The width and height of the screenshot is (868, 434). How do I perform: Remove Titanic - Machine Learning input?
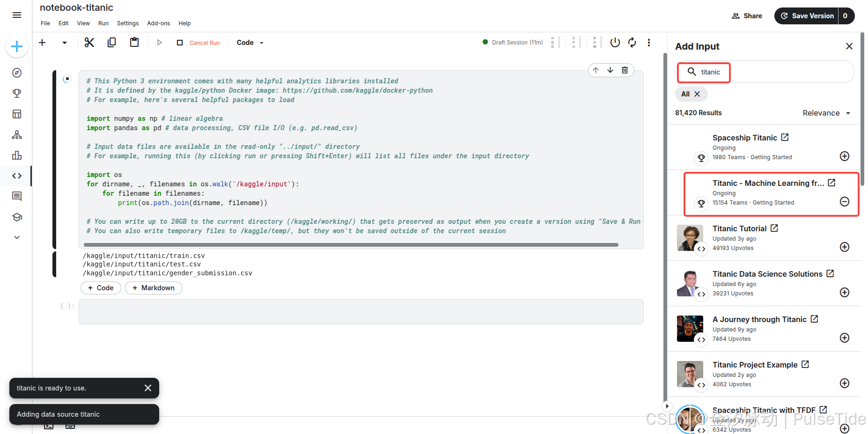[845, 202]
